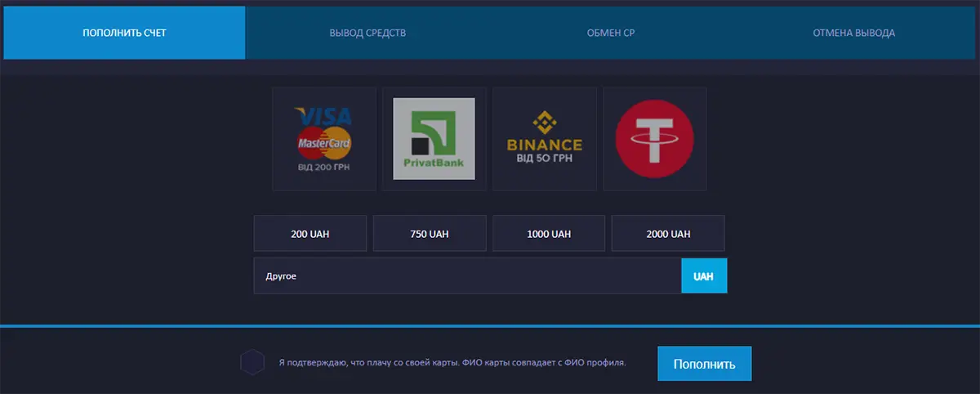Select Tether USDT payment icon
The image size is (980, 394).
(x=655, y=139)
